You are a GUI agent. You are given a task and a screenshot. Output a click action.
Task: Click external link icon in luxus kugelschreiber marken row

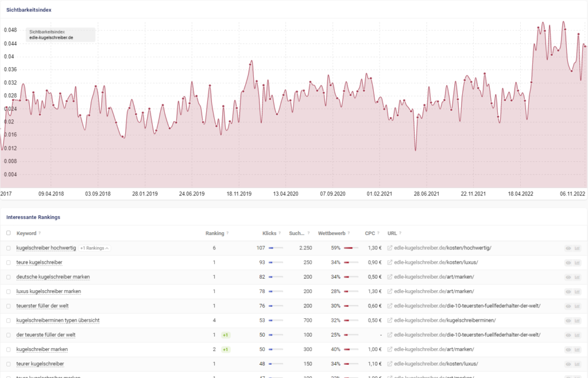390,291
